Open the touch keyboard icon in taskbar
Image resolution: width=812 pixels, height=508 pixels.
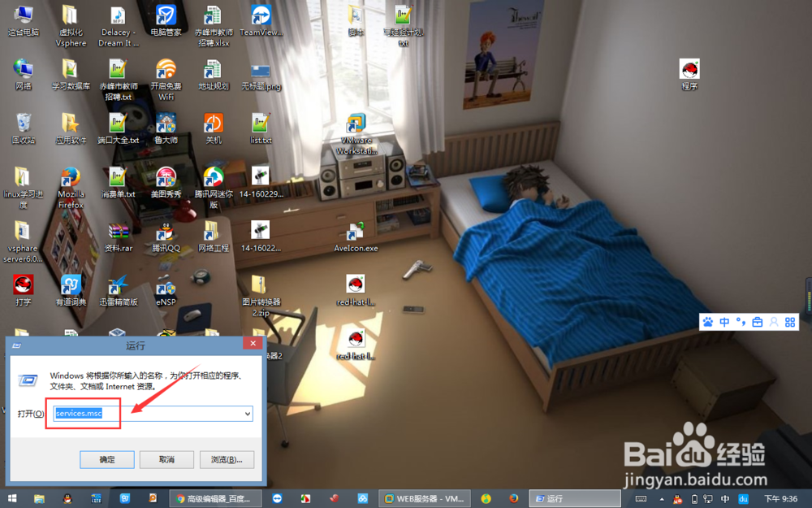pos(641,499)
